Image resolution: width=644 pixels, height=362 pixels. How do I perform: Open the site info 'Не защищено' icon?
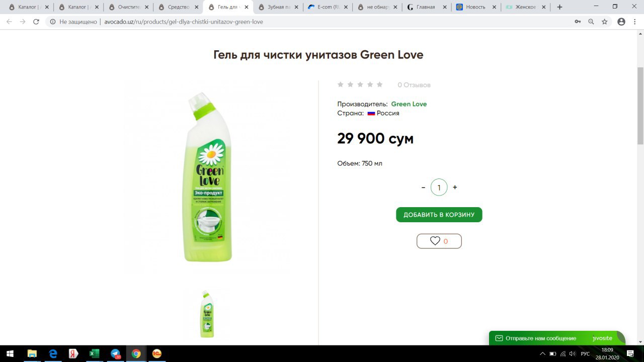click(52, 22)
